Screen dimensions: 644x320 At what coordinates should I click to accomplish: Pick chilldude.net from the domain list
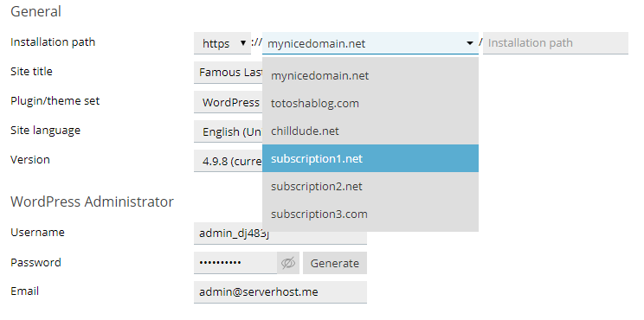coord(370,131)
